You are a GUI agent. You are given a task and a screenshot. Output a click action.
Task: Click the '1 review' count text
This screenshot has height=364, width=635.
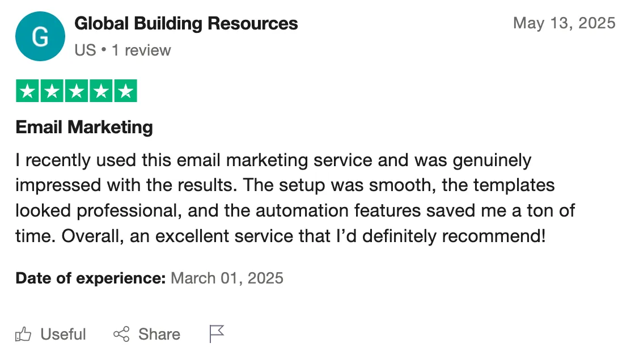click(141, 50)
